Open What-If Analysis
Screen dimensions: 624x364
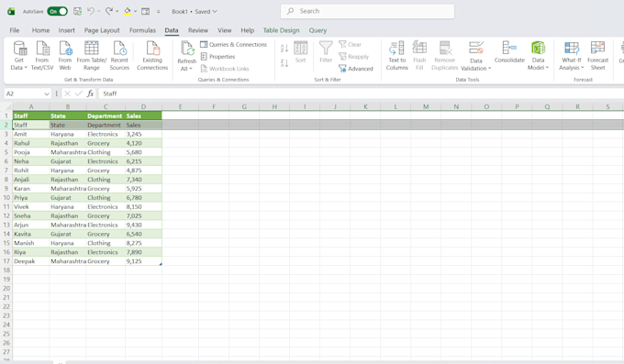click(x=572, y=56)
